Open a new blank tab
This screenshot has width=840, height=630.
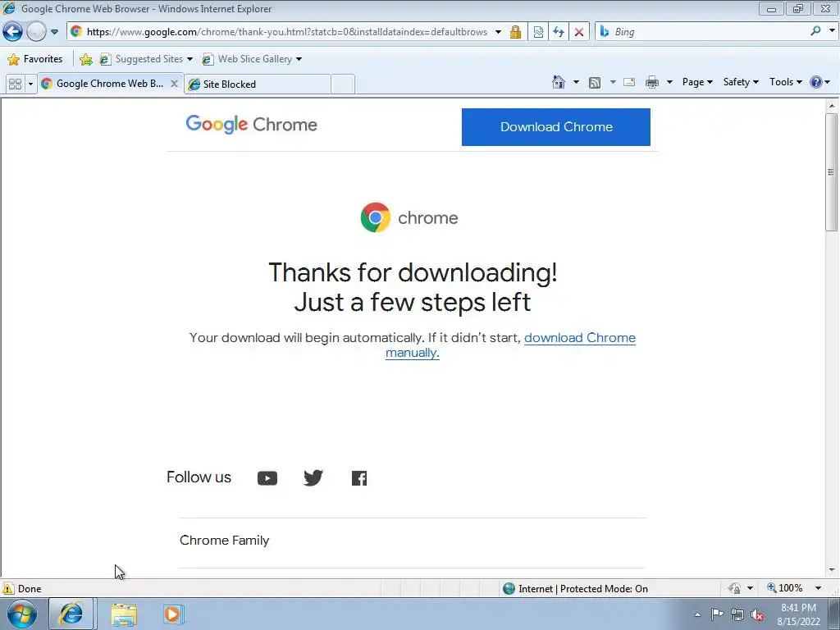[343, 84]
